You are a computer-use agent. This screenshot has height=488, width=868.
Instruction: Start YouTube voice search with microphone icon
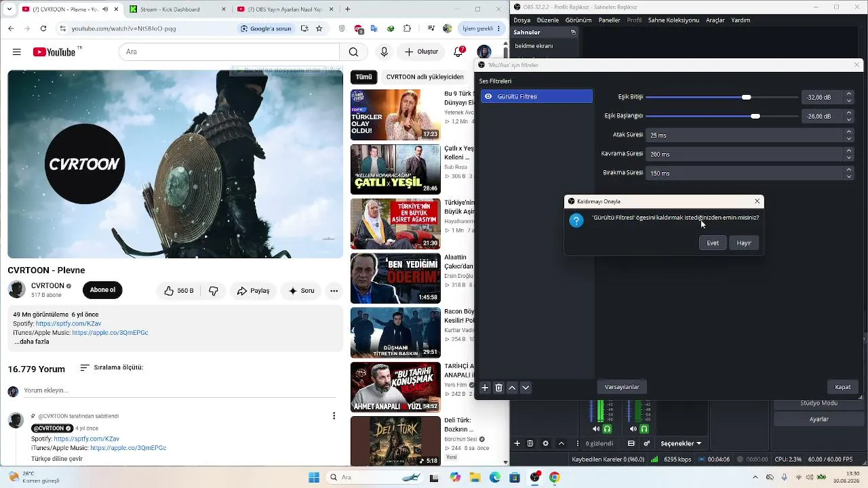384,52
